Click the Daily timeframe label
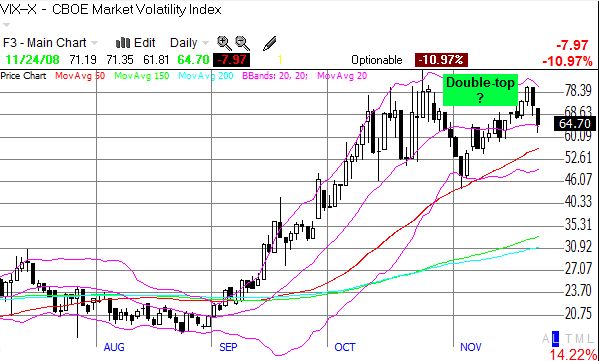The height and width of the screenshot is (361, 599). [x=184, y=42]
